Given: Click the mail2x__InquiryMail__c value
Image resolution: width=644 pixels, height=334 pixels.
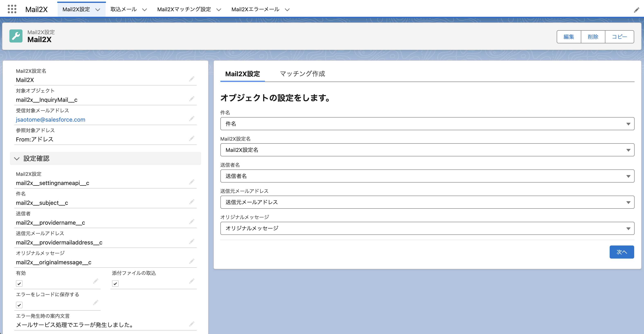Looking at the screenshot, I should coord(46,100).
